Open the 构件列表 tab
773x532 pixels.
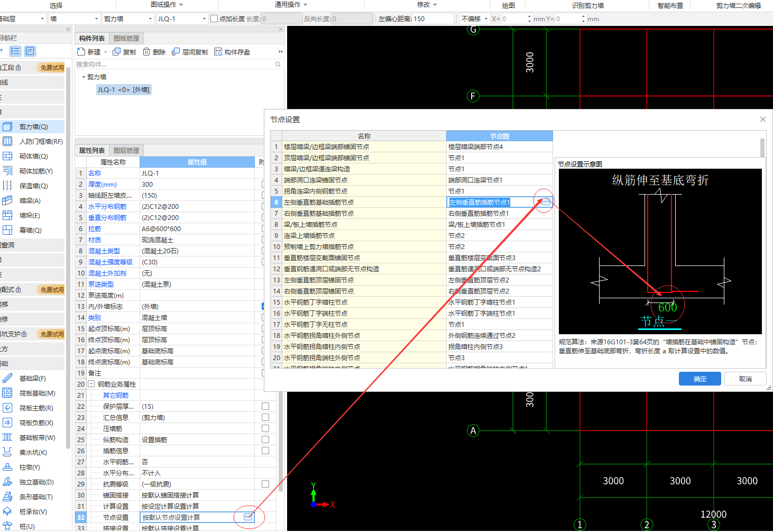(92, 38)
